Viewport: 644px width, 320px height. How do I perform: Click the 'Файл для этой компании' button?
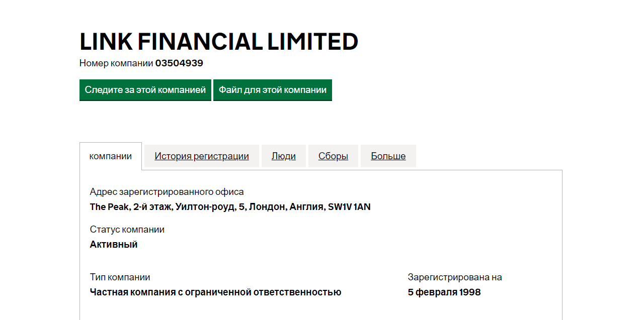272,90
